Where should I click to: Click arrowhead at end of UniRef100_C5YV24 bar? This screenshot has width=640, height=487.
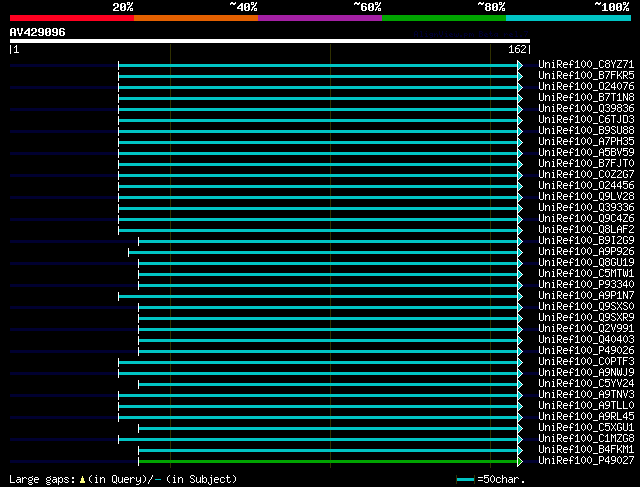pyautogui.click(x=520, y=385)
